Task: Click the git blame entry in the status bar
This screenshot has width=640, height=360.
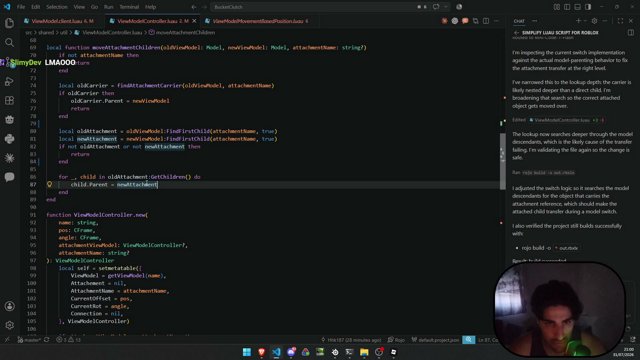Action: click(351, 340)
